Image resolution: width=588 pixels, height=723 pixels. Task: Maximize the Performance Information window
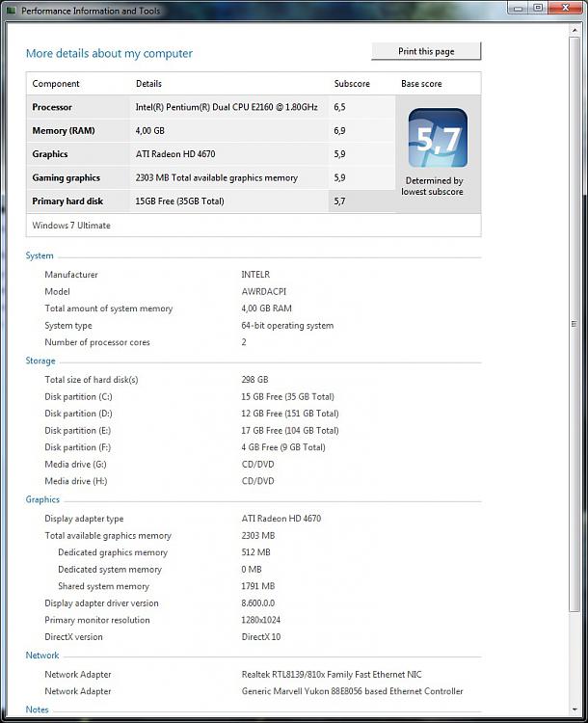[x=538, y=8]
